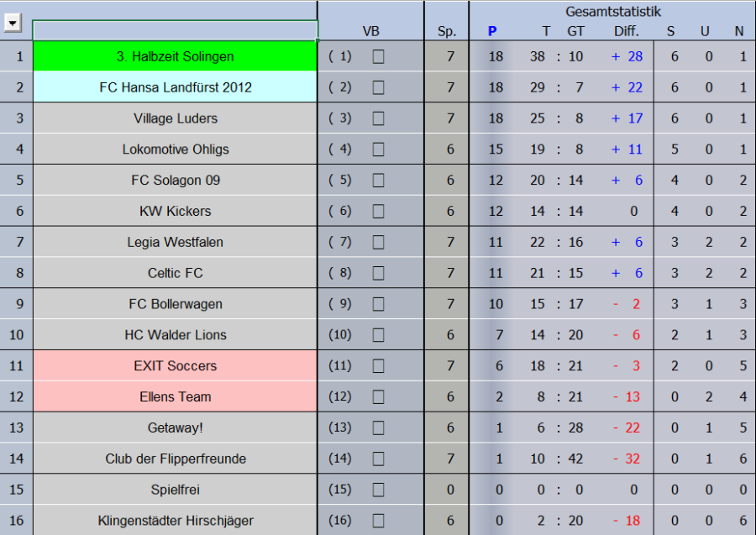
Task: Tick VB checkbox in the EXIT Soccers row
Action: 378,366
